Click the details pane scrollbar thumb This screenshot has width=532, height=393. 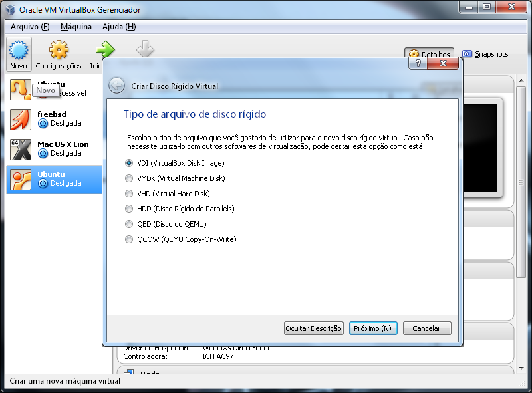[521, 182]
